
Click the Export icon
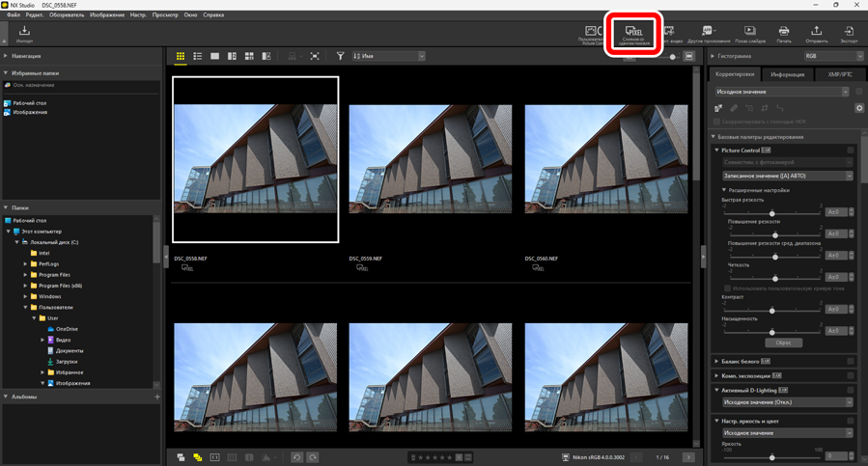849,34
